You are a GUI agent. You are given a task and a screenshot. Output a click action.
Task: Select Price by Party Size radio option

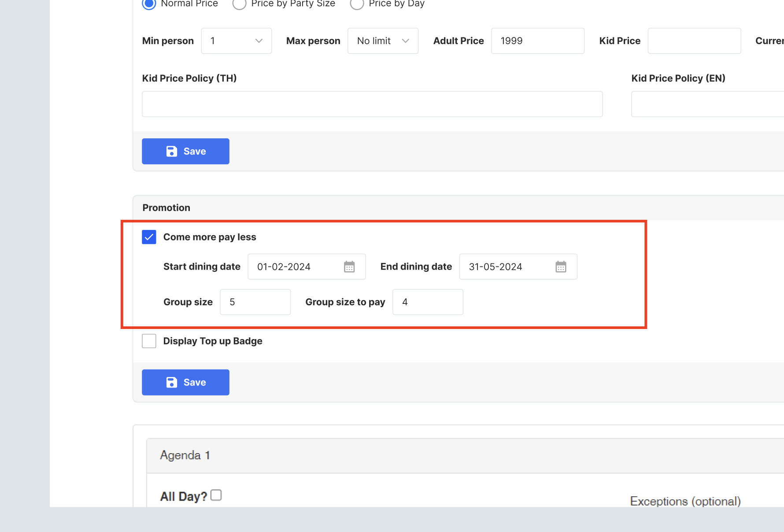239,4
